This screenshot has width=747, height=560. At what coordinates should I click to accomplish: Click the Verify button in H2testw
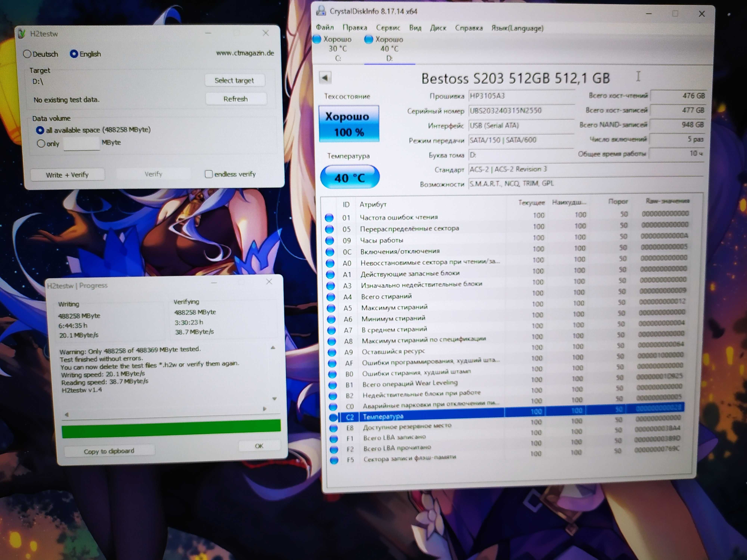(153, 174)
